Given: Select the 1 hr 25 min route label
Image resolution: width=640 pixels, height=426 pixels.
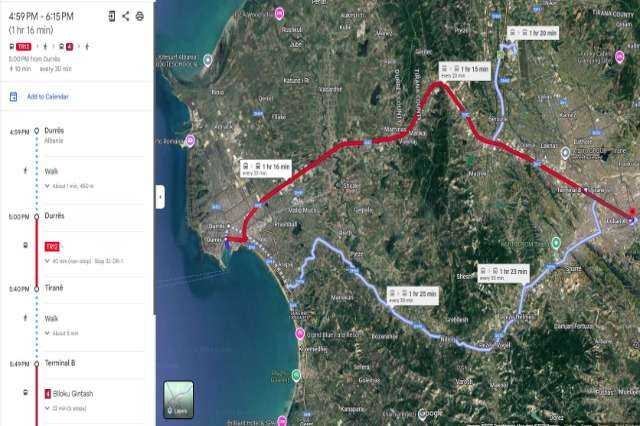Looking at the screenshot, I should (x=413, y=296).
